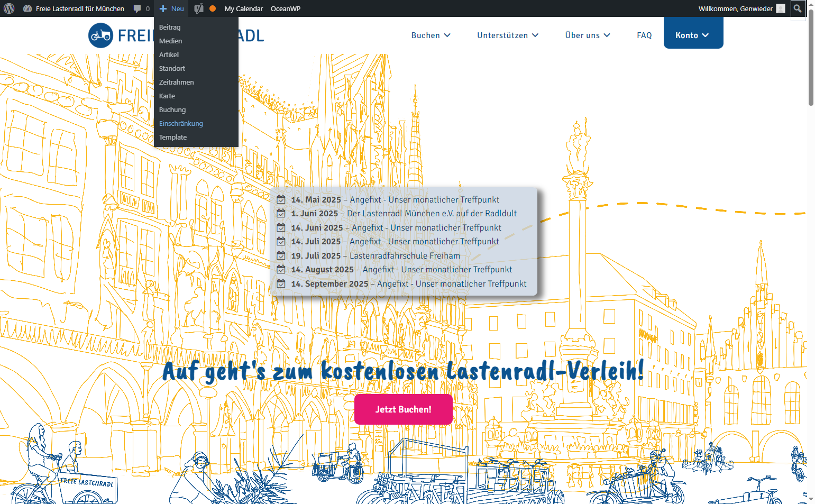Open OceanWP in the admin bar
Viewport: 815px width, 504px height.
(x=286, y=8)
